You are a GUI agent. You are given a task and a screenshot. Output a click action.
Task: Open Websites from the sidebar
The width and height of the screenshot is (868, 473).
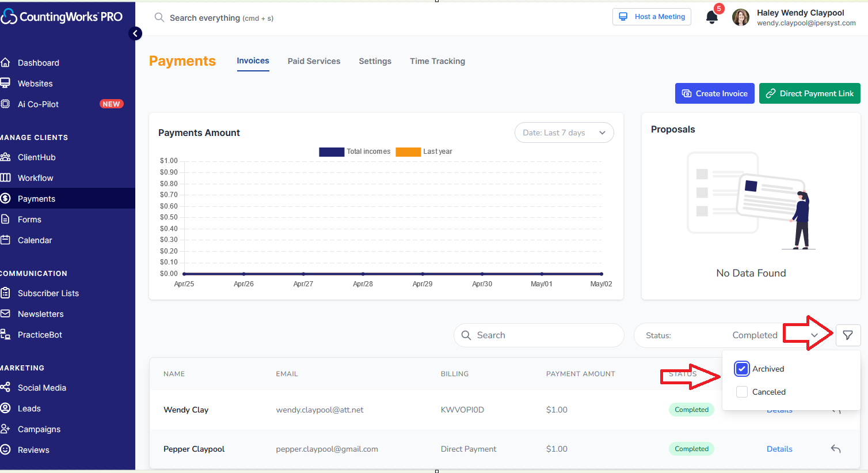pyautogui.click(x=35, y=84)
